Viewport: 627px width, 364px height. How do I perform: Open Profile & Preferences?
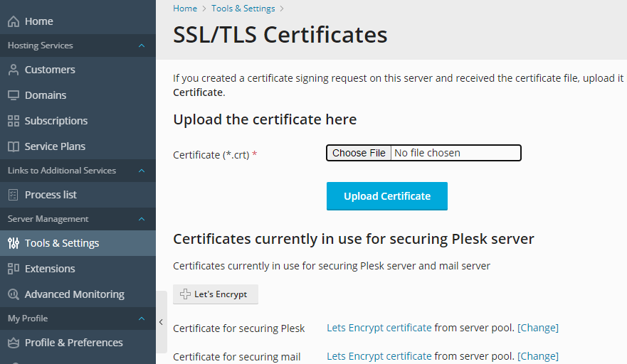[x=78, y=343]
